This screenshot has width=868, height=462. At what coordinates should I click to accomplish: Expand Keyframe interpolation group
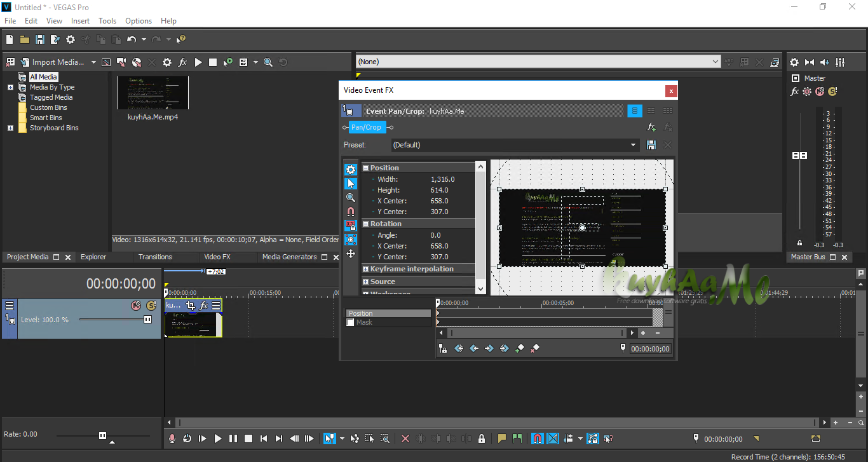point(366,269)
